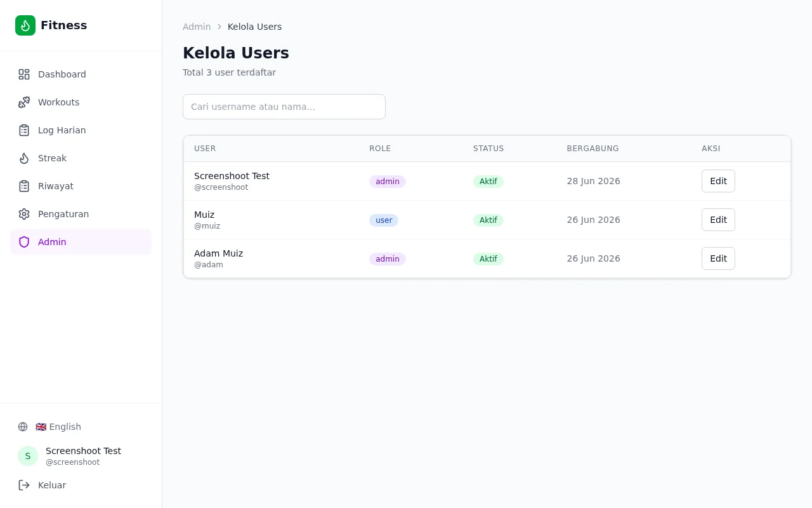The image size is (812, 508).
Task: Go to Workouts in the sidebar
Action: (81, 102)
